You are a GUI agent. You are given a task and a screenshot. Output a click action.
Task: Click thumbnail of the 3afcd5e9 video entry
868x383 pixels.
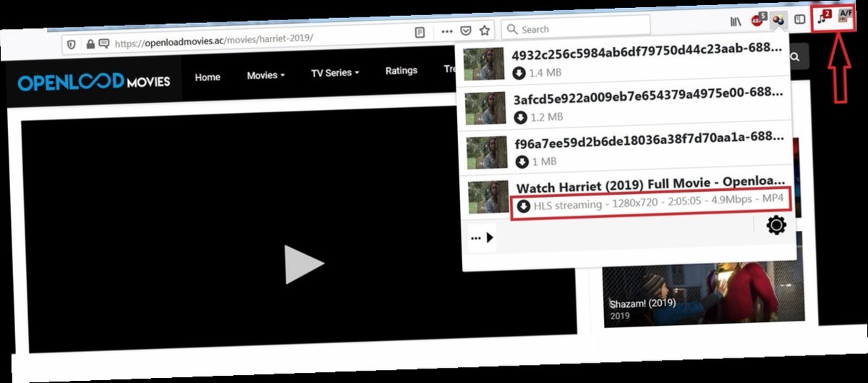point(485,108)
